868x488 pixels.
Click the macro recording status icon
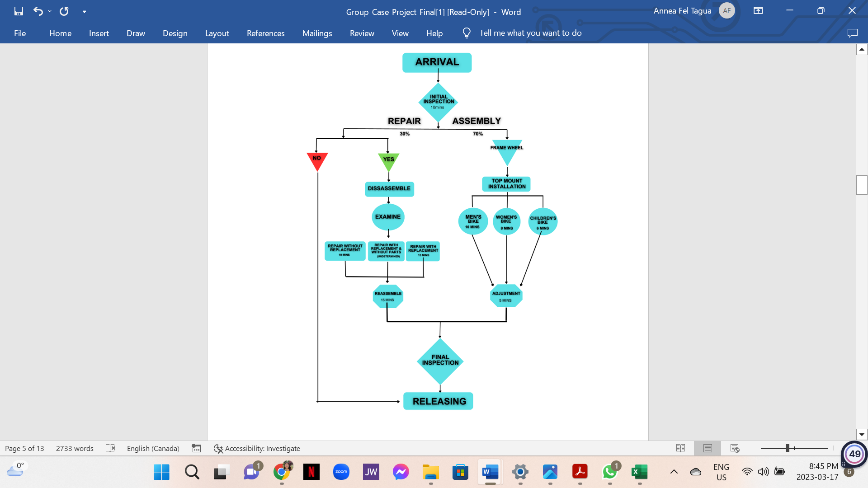[x=196, y=448]
